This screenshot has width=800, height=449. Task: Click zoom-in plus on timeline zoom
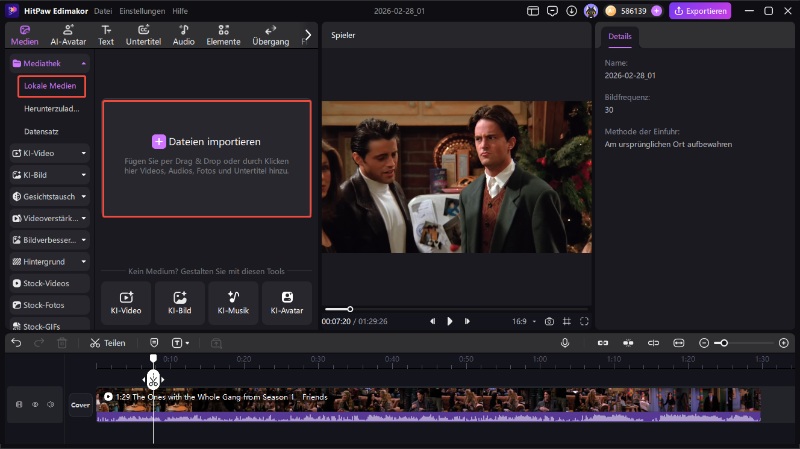pos(783,343)
